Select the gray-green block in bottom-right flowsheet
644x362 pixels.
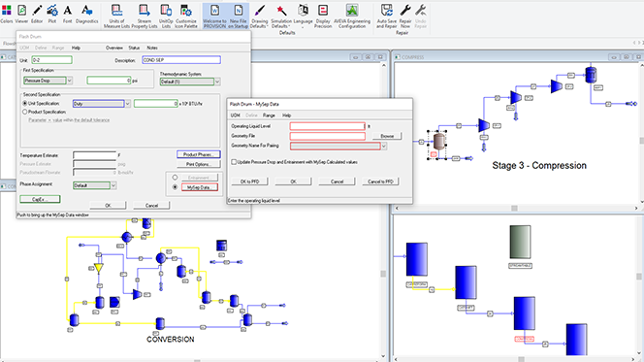click(x=520, y=243)
